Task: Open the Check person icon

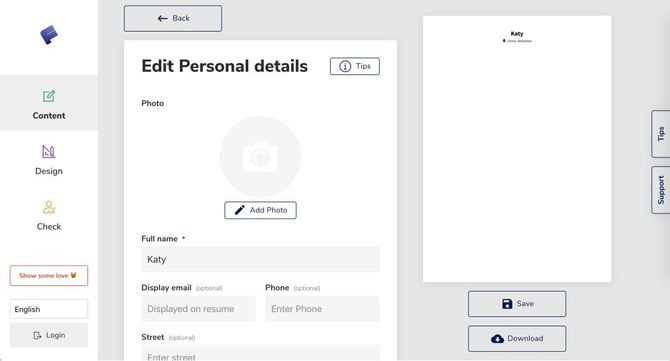Action: coord(49,207)
